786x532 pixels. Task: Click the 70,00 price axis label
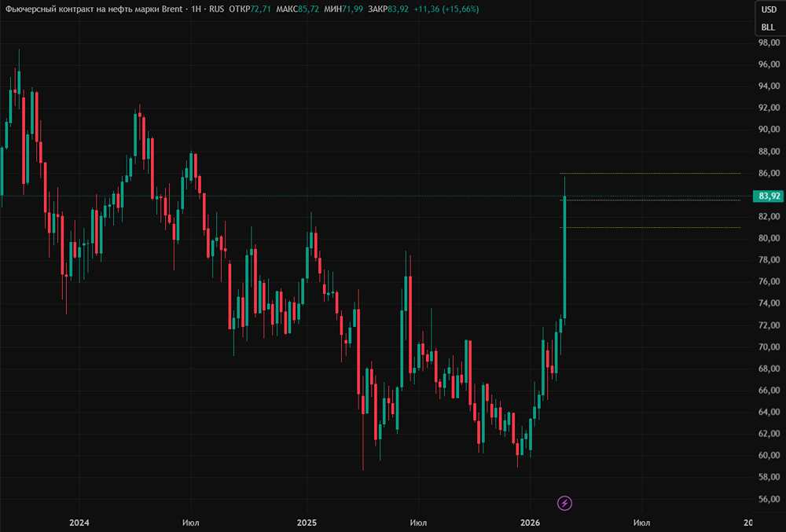click(769, 347)
